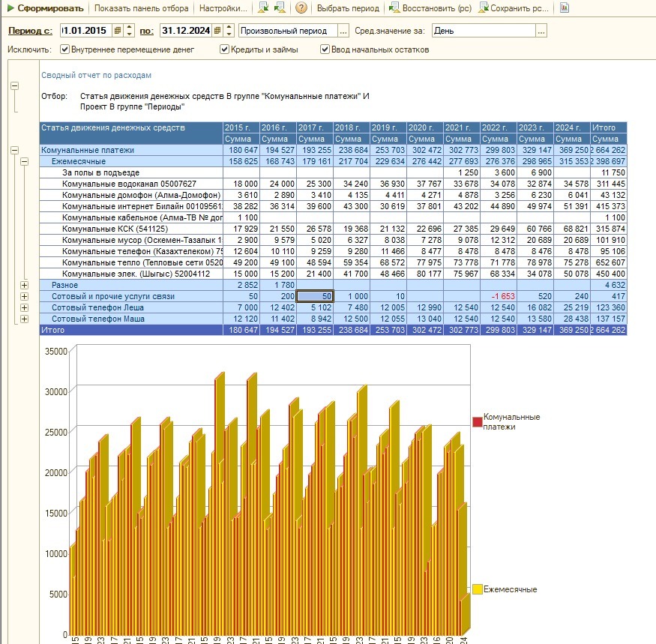Open calendar picker for start date

tap(117, 31)
